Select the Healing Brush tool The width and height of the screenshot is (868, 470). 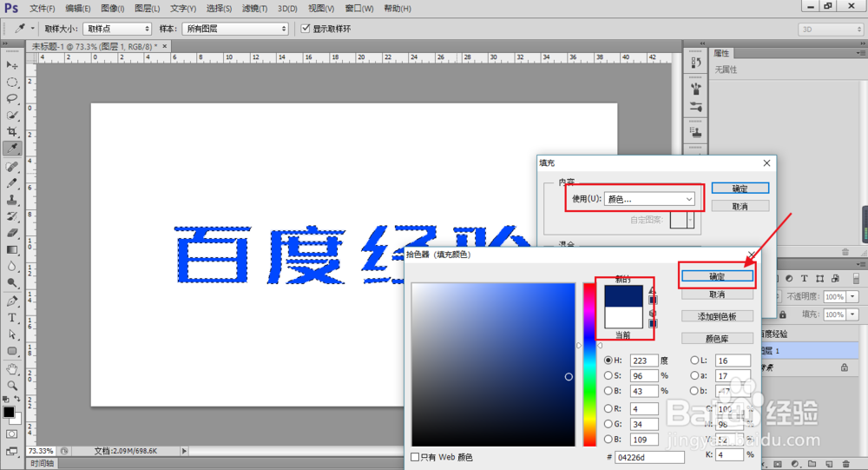click(x=11, y=167)
